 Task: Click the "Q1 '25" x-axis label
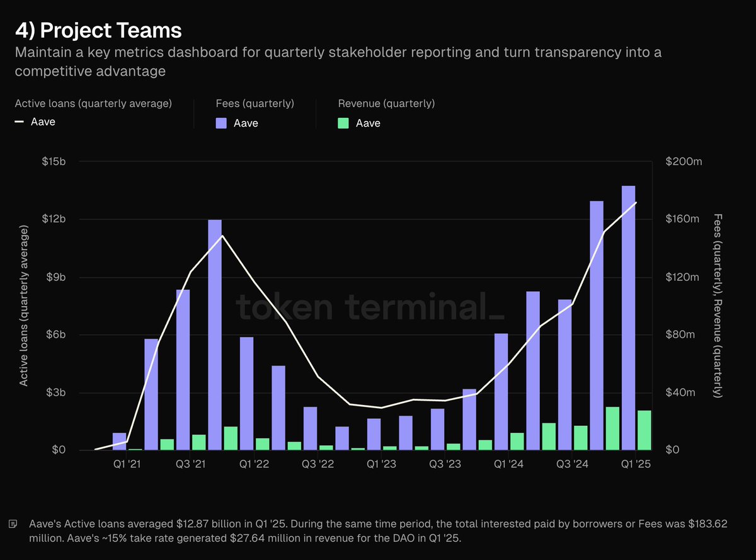636,465
